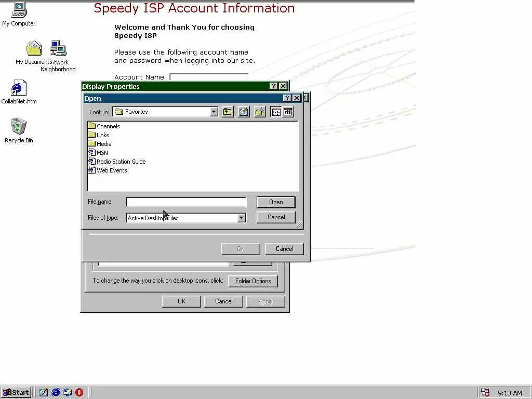Click the Open dialog help question mark
Image resolution: width=532 pixels, height=399 pixels.
click(287, 98)
